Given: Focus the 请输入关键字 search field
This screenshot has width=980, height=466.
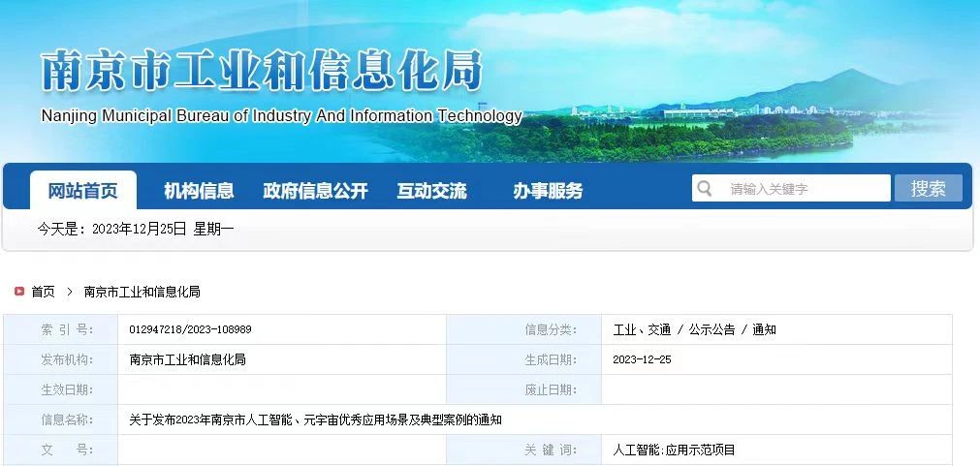Looking at the screenshot, I should pos(805,189).
